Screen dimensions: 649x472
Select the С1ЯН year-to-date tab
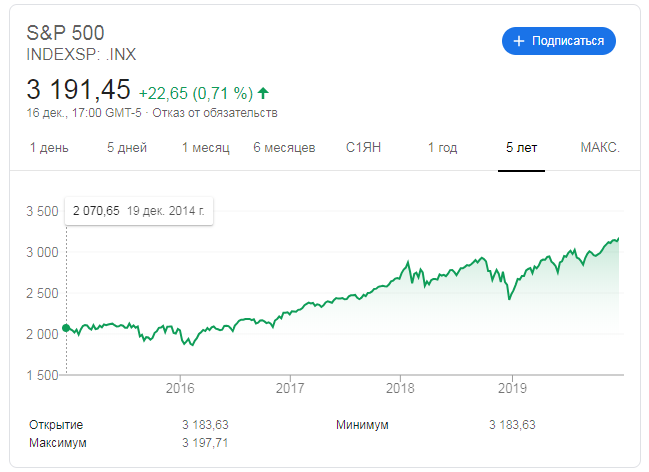(x=363, y=148)
